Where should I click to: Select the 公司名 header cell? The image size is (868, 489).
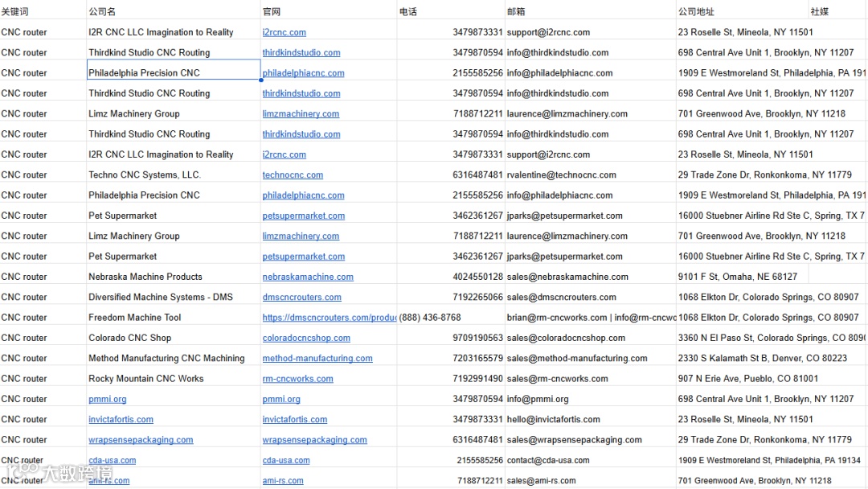(x=174, y=11)
